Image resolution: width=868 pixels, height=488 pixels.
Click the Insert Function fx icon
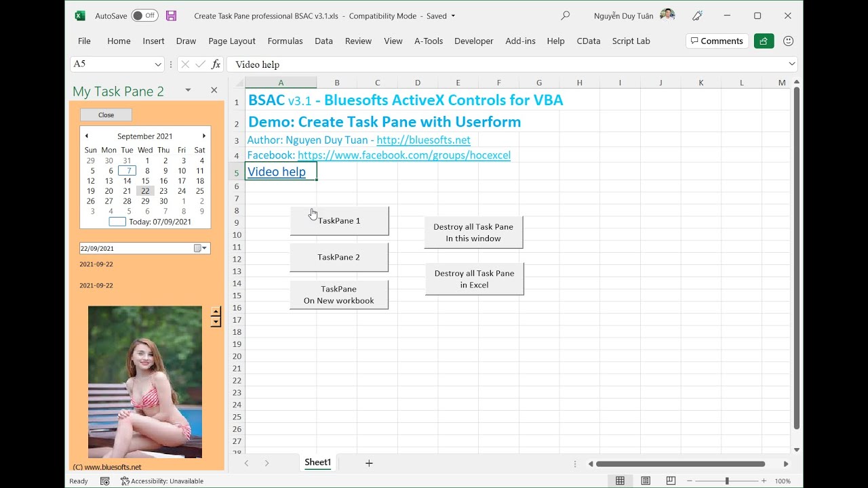click(x=216, y=64)
